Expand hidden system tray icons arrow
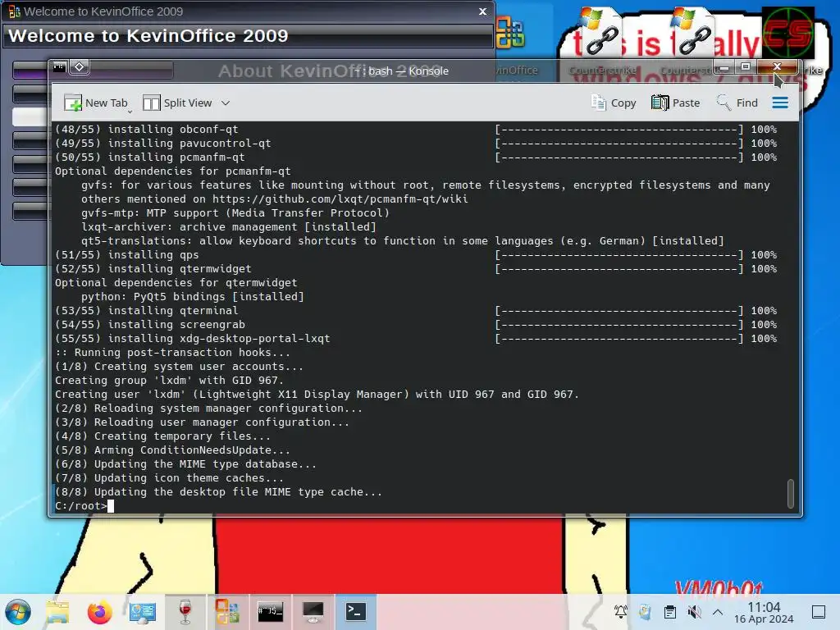840x630 pixels. tap(718, 612)
